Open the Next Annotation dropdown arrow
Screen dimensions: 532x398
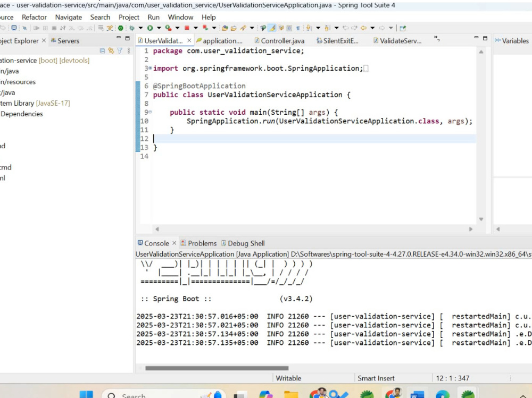tap(318, 28)
